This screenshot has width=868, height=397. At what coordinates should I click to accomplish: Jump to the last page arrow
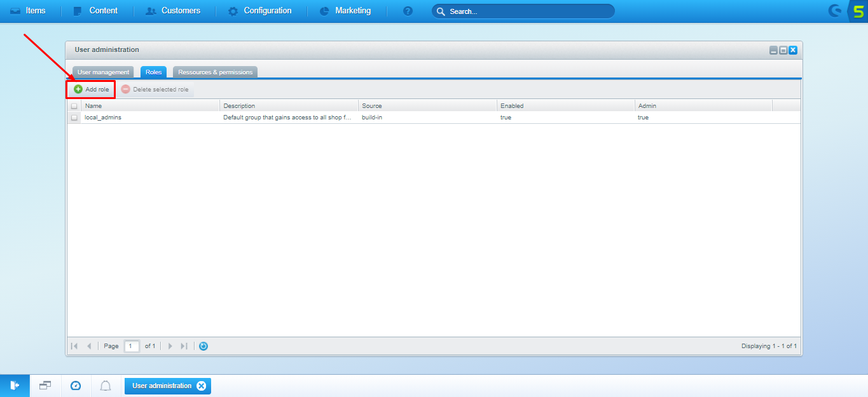pos(184,346)
